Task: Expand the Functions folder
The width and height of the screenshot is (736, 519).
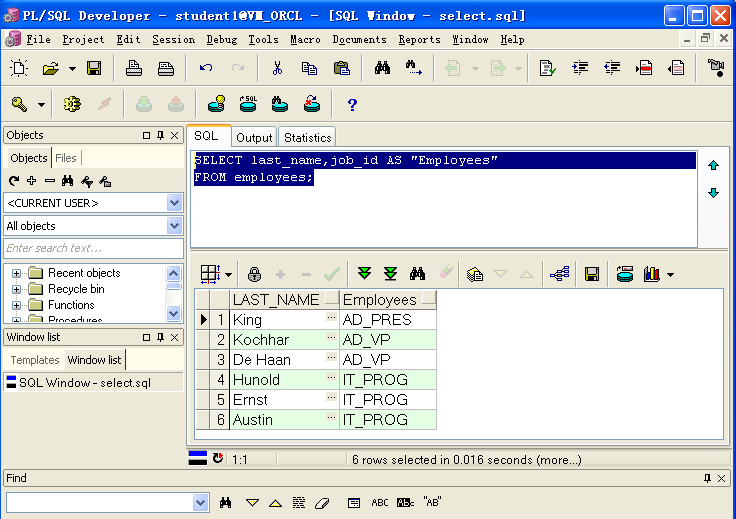Action: 16,305
